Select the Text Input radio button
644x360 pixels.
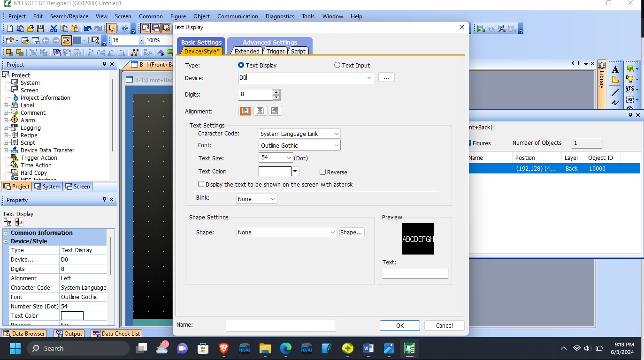coord(337,65)
